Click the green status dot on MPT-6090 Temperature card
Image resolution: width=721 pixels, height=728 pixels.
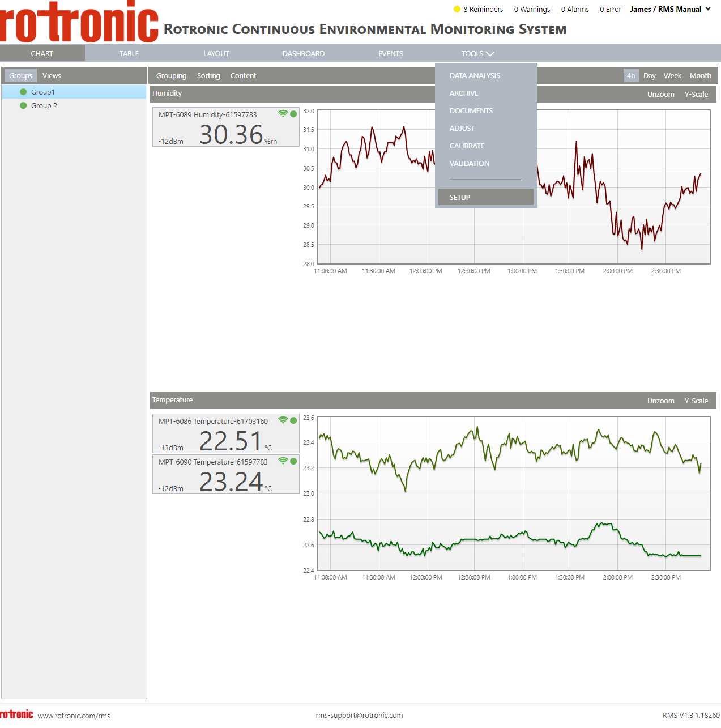coord(293,461)
